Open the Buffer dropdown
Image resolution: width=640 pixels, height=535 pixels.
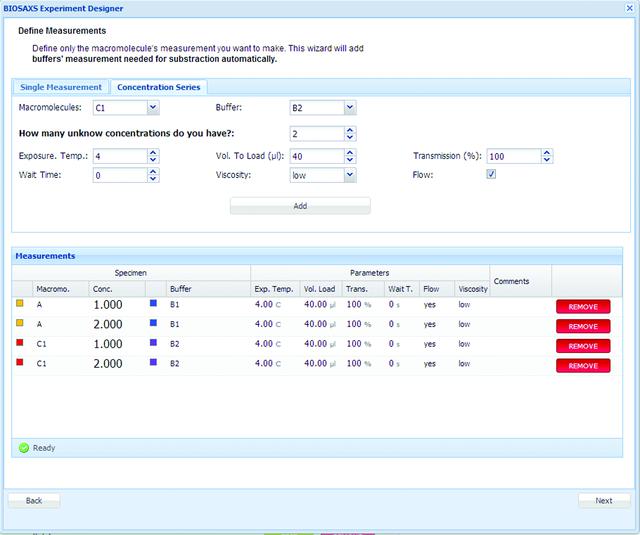(x=350, y=108)
